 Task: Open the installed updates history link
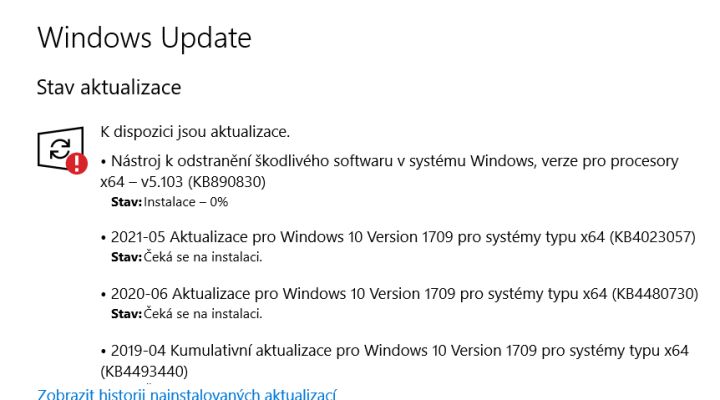(186, 394)
